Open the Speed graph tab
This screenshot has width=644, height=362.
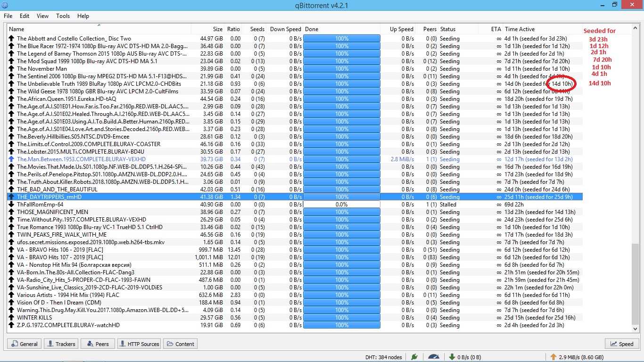point(621,344)
